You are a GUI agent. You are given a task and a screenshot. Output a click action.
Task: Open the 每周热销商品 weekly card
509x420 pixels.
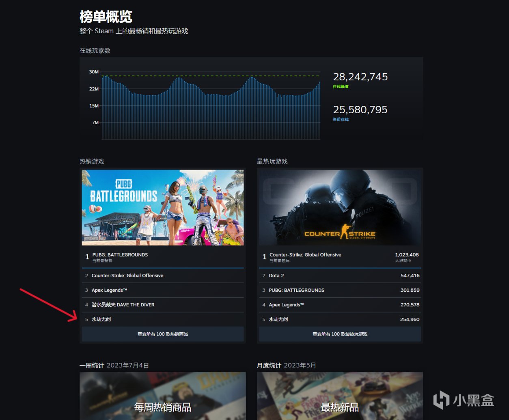tap(163, 396)
